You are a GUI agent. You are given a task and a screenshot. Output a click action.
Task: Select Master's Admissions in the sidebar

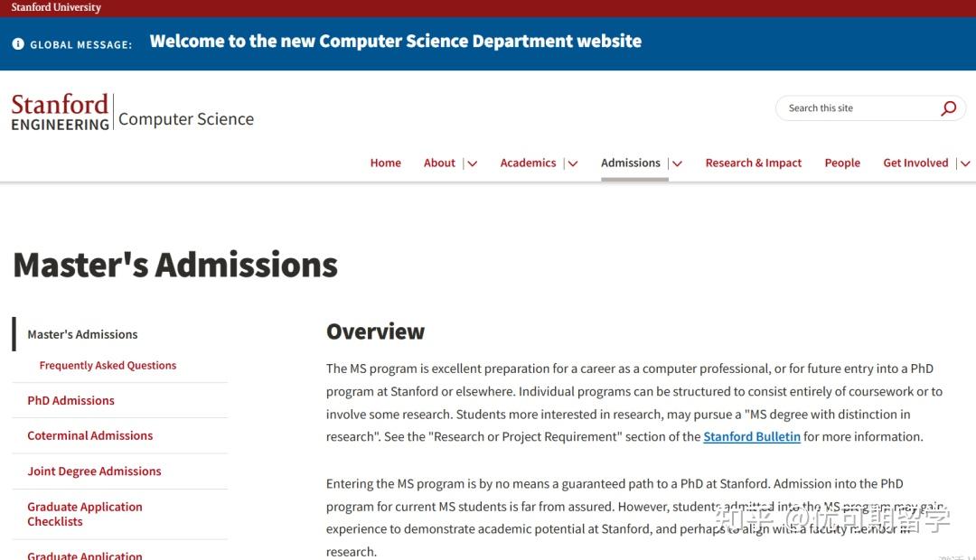[82, 334]
